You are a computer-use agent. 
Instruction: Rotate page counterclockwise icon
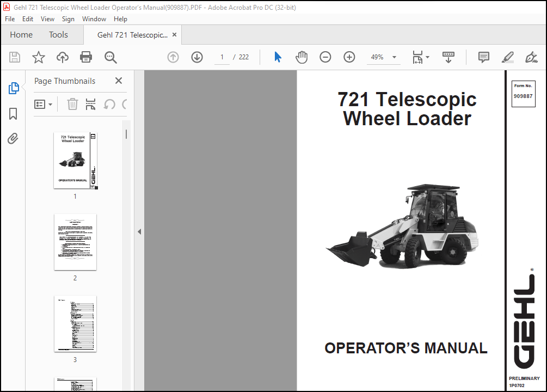tap(109, 104)
